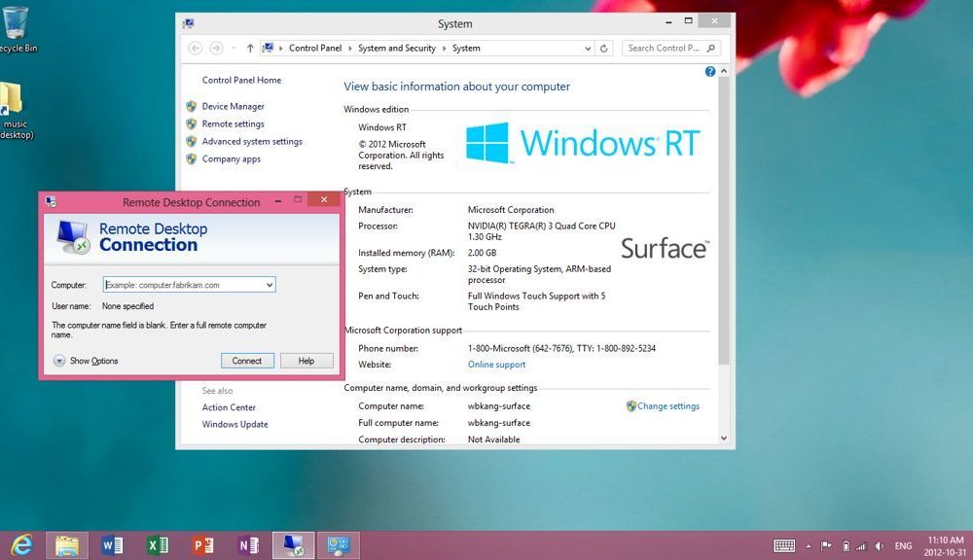This screenshot has height=560, width=973.
Task: Change ENG input language in tray
Action: tap(903, 545)
